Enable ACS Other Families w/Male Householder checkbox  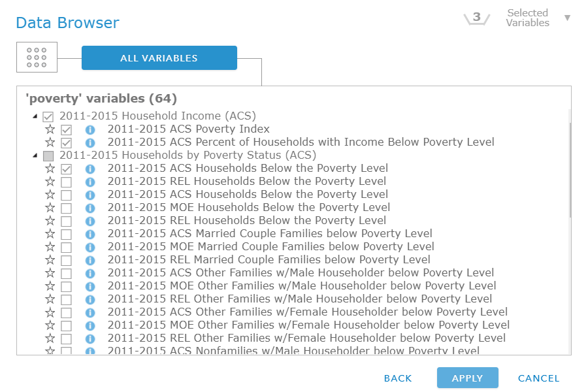pyautogui.click(x=66, y=273)
